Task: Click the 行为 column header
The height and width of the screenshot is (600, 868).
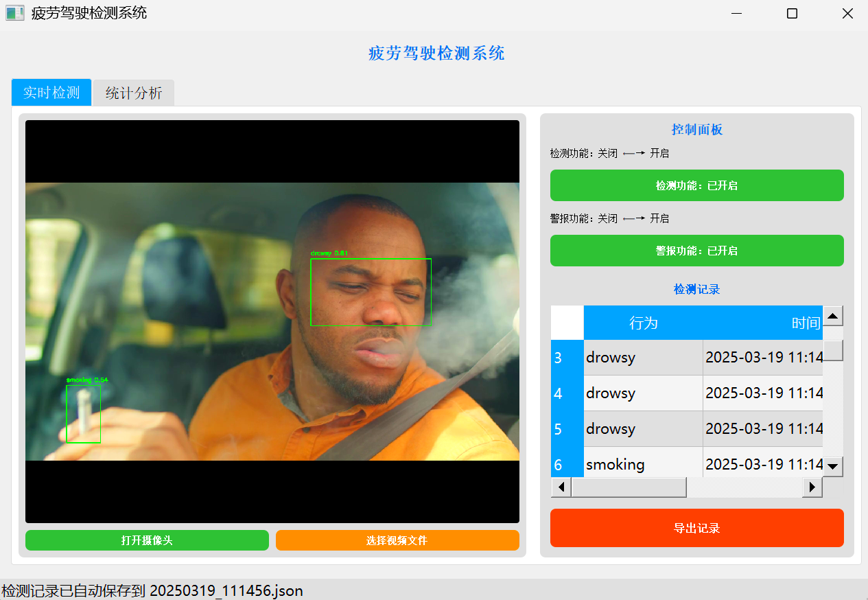Action: 643,323
